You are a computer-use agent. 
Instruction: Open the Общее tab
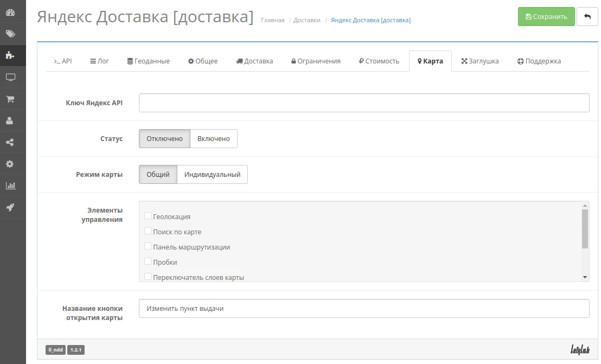click(203, 61)
